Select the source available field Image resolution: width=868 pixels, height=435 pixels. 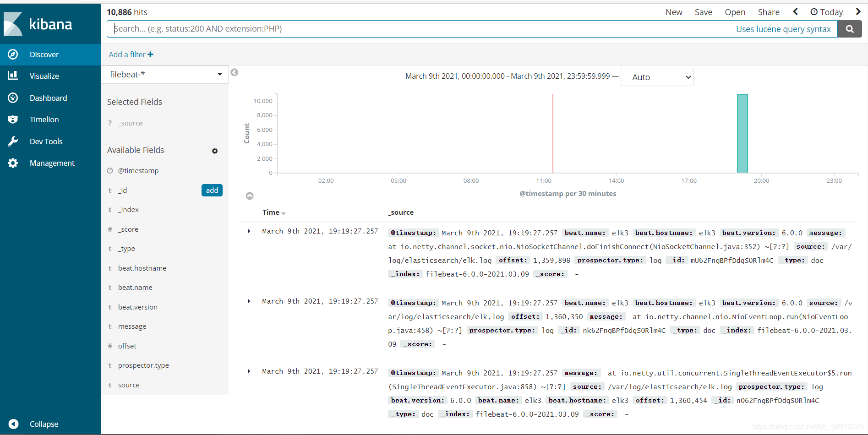tap(129, 385)
